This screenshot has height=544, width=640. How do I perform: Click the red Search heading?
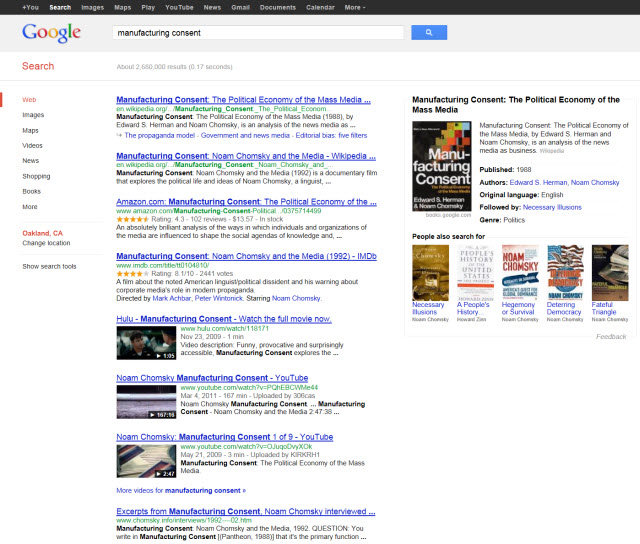pyautogui.click(x=38, y=66)
